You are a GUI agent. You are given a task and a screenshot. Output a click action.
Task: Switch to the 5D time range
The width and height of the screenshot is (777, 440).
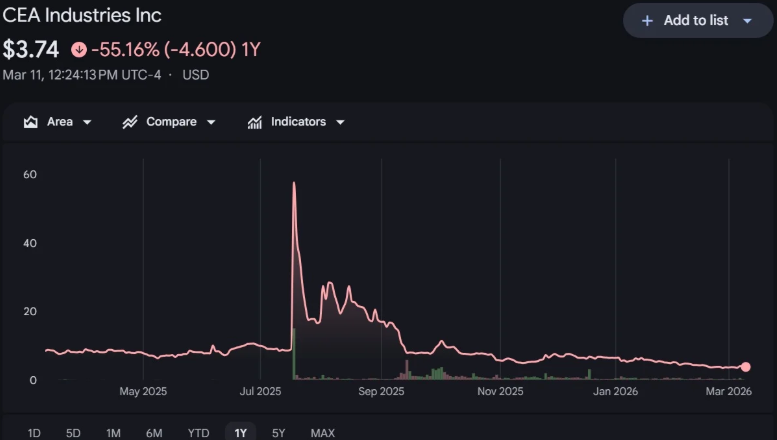73,432
